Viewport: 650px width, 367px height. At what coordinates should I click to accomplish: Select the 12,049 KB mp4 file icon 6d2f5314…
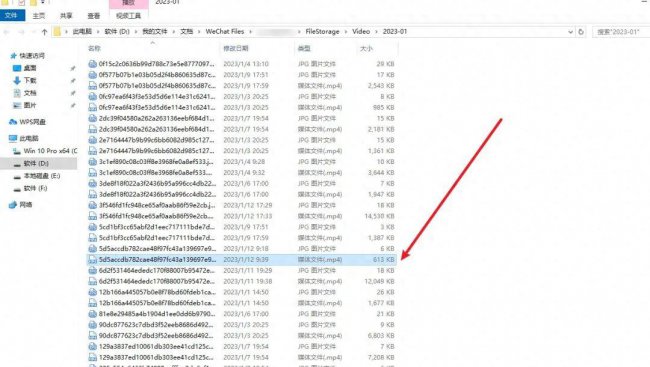(x=92, y=281)
